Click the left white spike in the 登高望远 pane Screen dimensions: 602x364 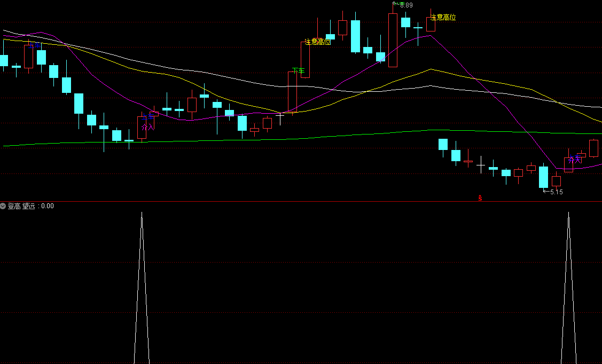[142, 288]
